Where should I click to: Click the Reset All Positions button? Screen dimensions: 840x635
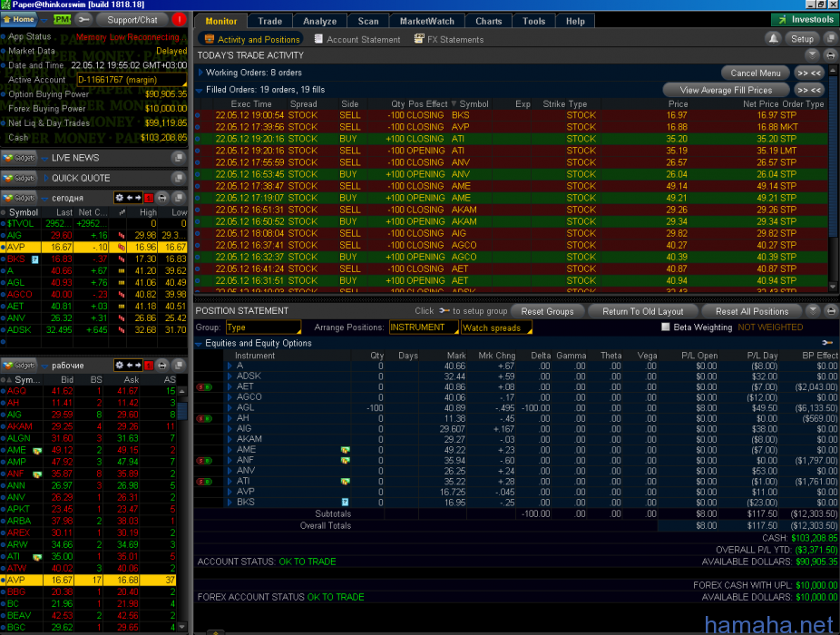click(752, 311)
